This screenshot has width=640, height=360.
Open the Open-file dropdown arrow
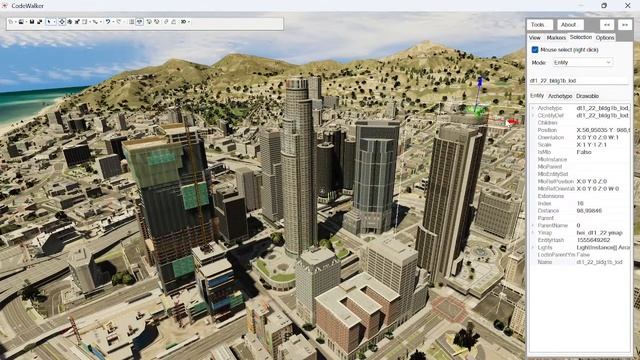point(26,22)
